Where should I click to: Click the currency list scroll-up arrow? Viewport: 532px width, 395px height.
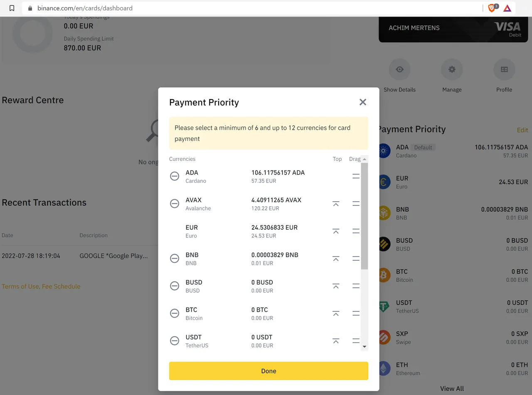(365, 159)
